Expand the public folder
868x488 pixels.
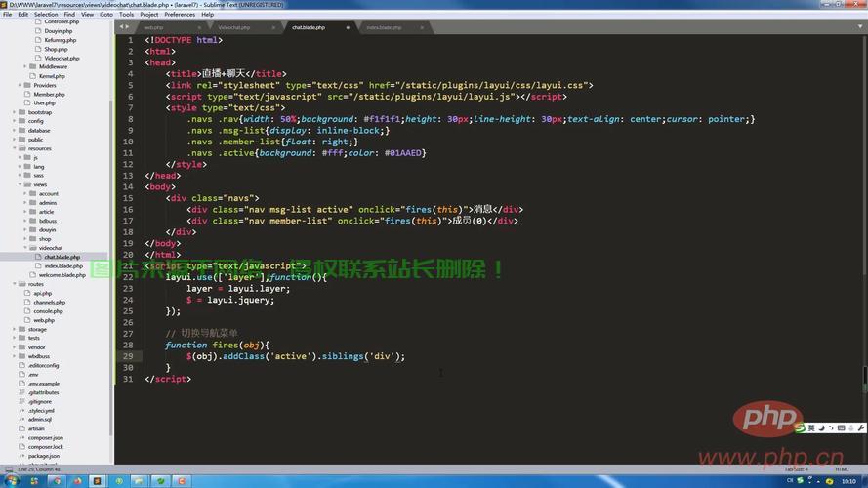tap(15, 140)
